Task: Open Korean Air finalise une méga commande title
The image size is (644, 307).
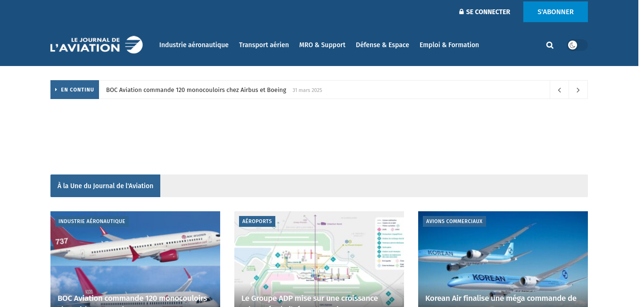Action: 501,299
